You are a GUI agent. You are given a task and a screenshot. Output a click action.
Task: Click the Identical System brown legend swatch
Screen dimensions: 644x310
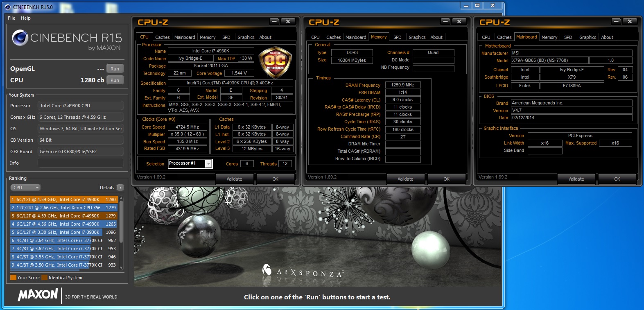tap(44, 278)
